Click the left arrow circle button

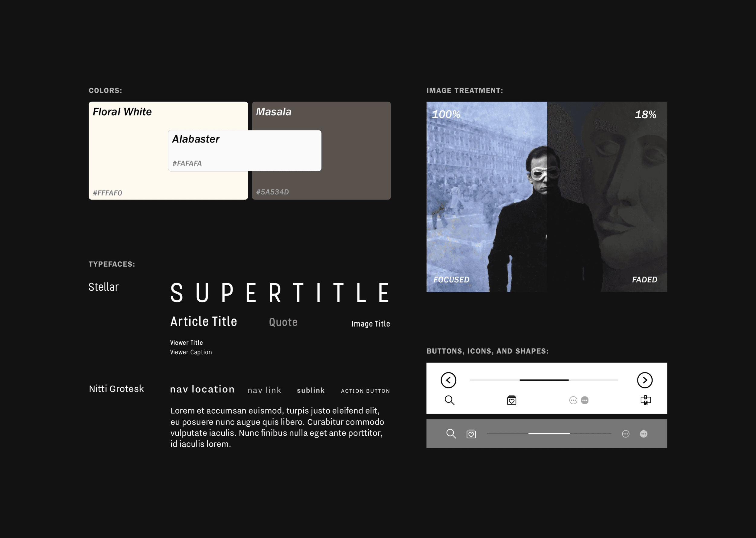click(x=448, y=380)
